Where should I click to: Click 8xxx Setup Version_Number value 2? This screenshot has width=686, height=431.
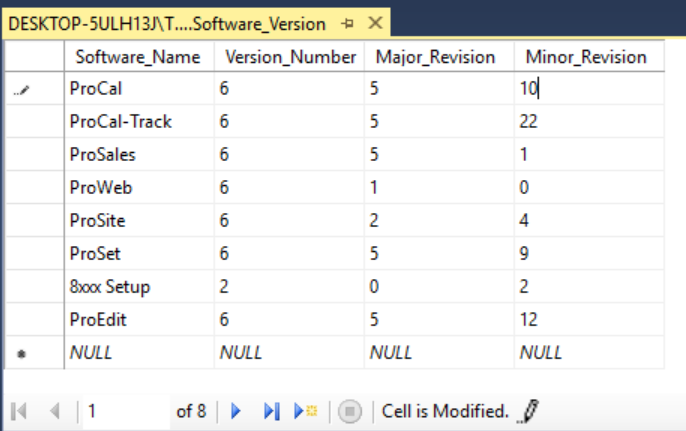tap(289, 287)
